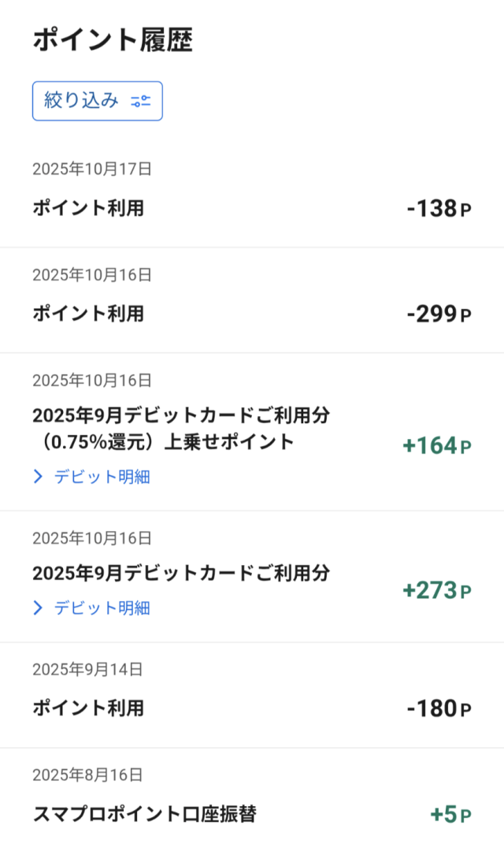Click chevron arrow under the 上乗せポイント entry
Viewport: 504px width, 851px height.
click(38, 476)
